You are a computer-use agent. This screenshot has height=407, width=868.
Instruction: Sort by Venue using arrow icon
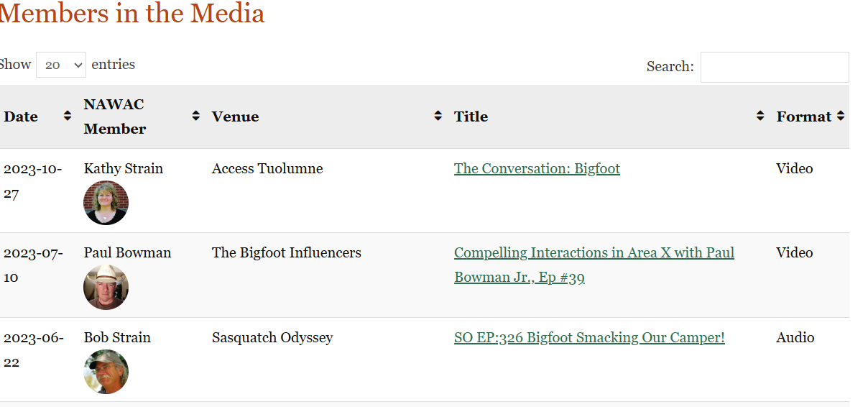point(438,116)
